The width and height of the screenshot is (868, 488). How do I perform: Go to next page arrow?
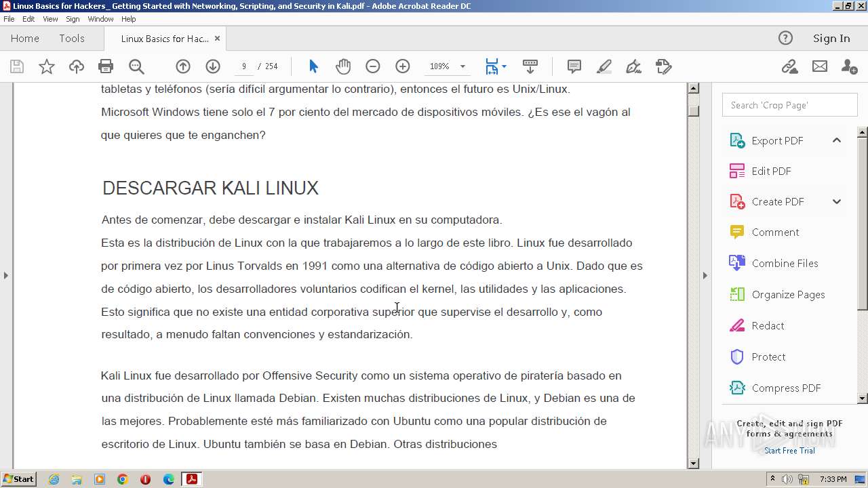pos(213,66)
